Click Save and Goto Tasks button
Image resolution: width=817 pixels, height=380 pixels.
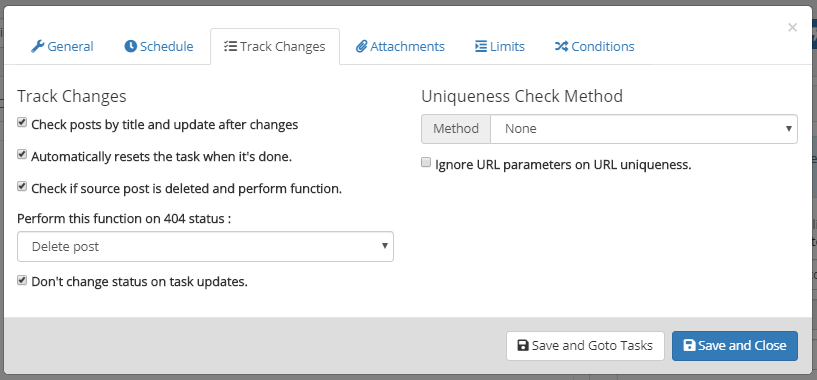585,346
